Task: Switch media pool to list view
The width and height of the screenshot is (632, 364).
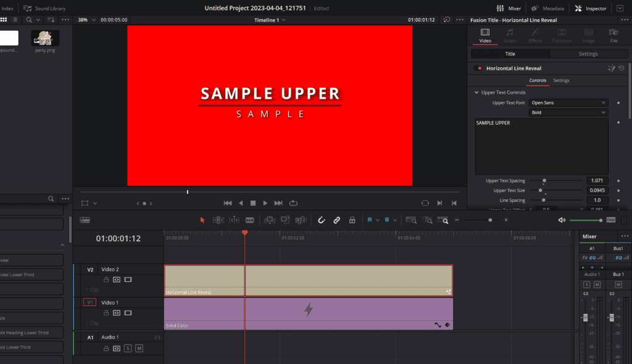Action: 15,20
